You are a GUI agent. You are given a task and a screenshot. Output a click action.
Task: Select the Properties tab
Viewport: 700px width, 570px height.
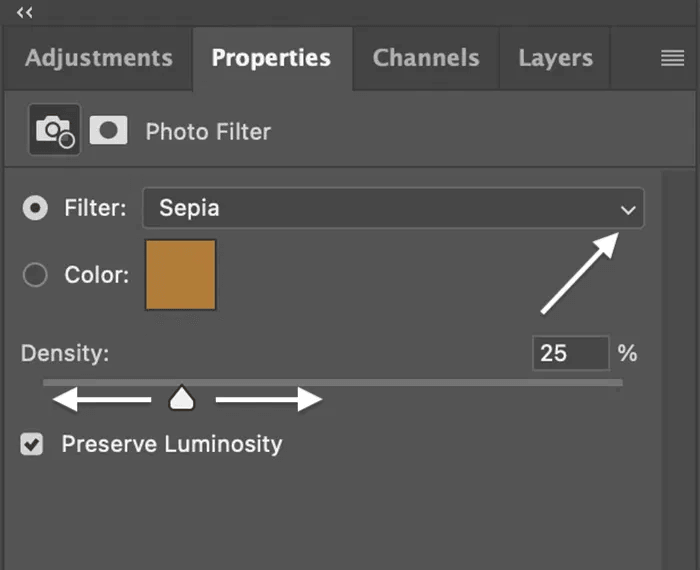pyautogui.click(x=271, y=58)
